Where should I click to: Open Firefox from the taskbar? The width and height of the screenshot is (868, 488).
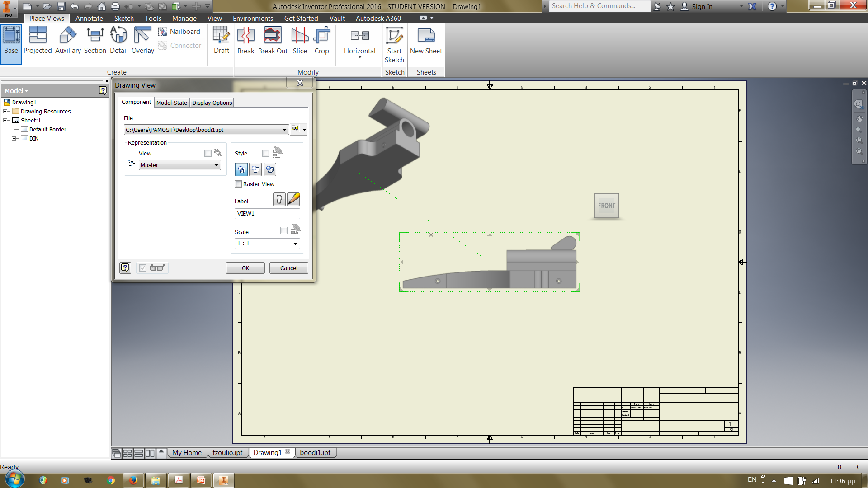point(133,480)
